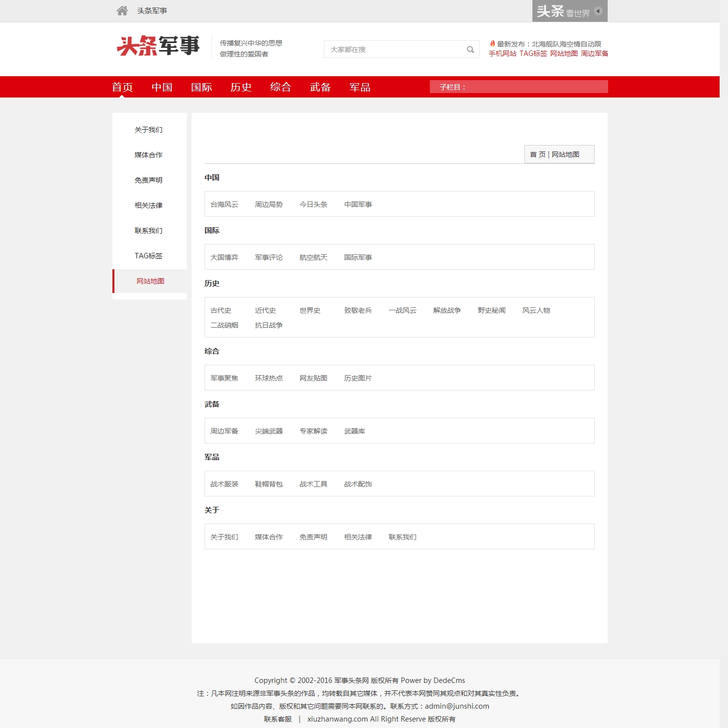Open the 战术服装 category link
Screen dimensions: 728x728
tap(224, 484)
